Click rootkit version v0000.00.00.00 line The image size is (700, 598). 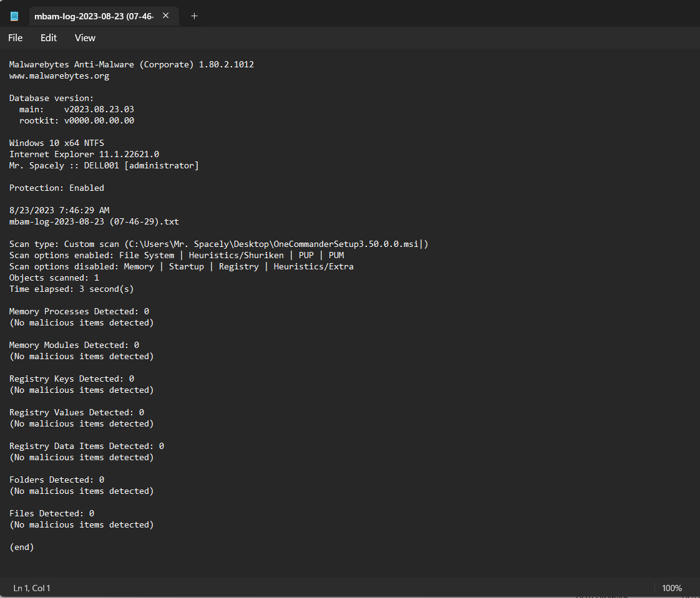tap(76, 120)
